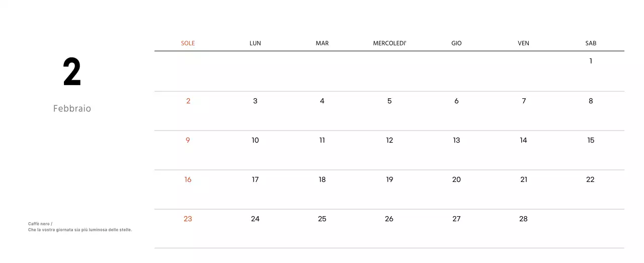The image size is (644, 263).
Task: Click date 28, the last day
Action: [x=523, y=219]
